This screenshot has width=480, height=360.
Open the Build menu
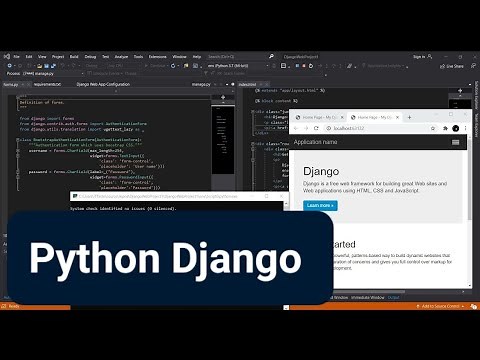coord(74,57)
